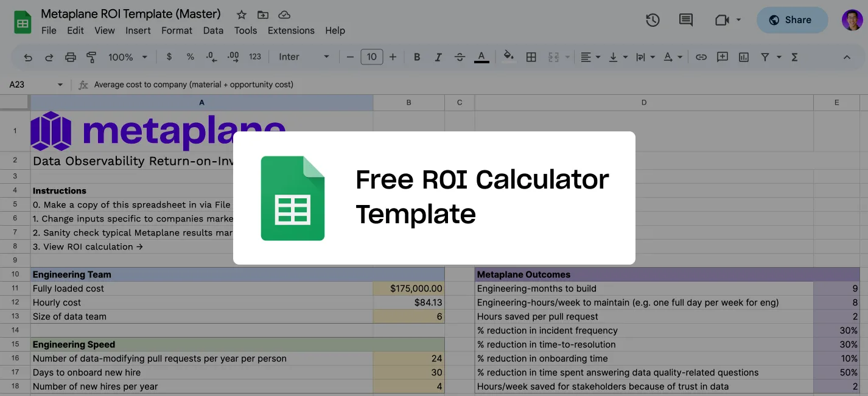Open the A23 name box dropdown
Viewport: 868px width, 396px height.
[x=60, y=85]
